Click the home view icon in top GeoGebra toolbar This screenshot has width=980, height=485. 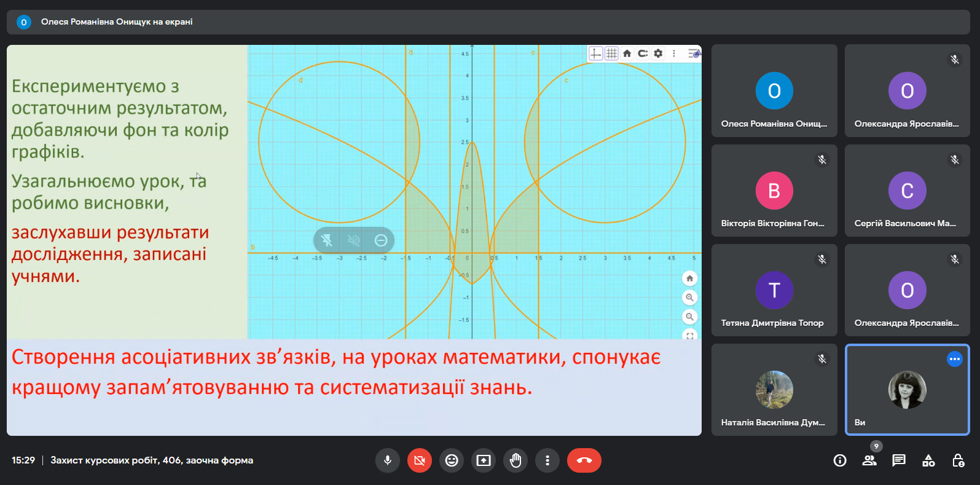(627, 53)
